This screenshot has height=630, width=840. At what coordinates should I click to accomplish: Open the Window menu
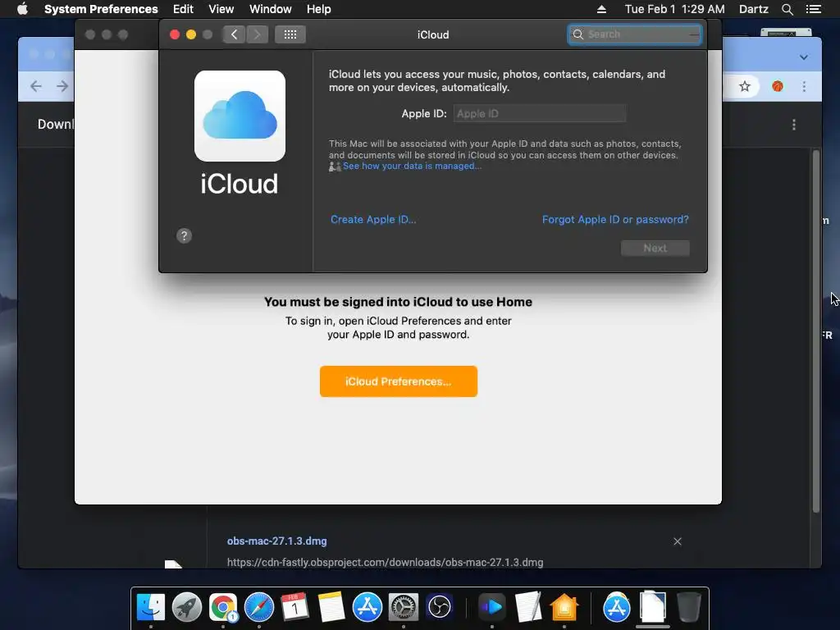point(271,9)
